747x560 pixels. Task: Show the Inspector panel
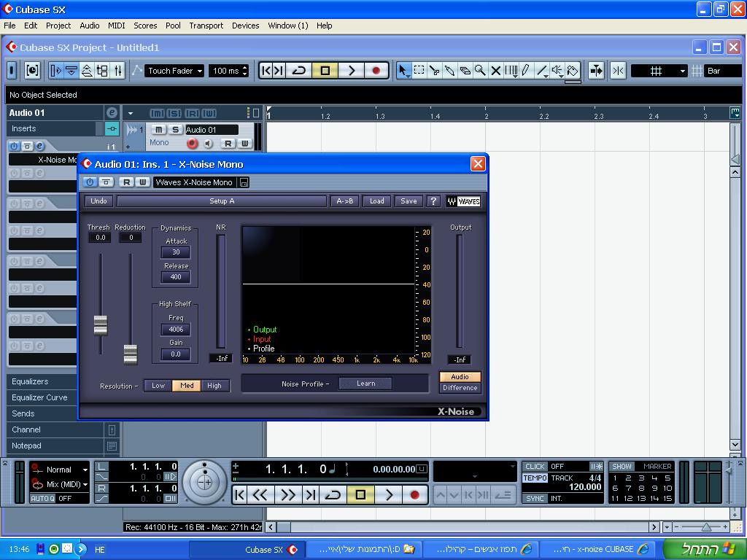click(x=55, y=71)
